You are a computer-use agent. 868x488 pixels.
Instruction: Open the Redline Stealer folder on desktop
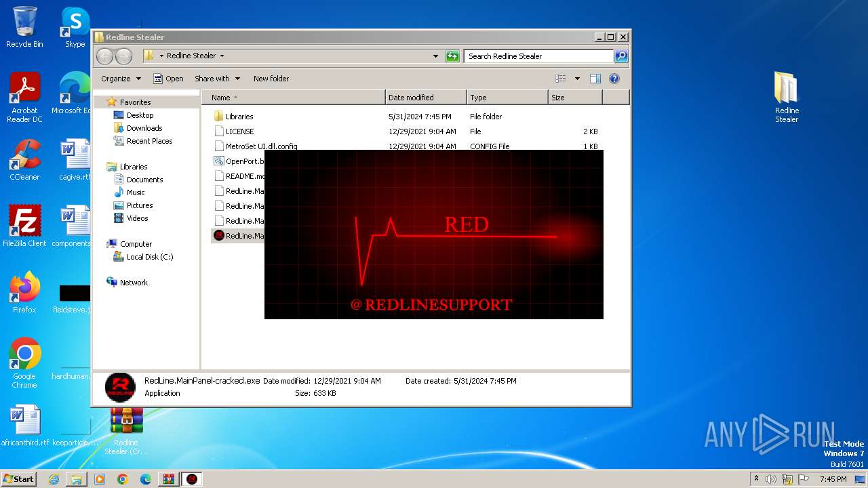787,98
